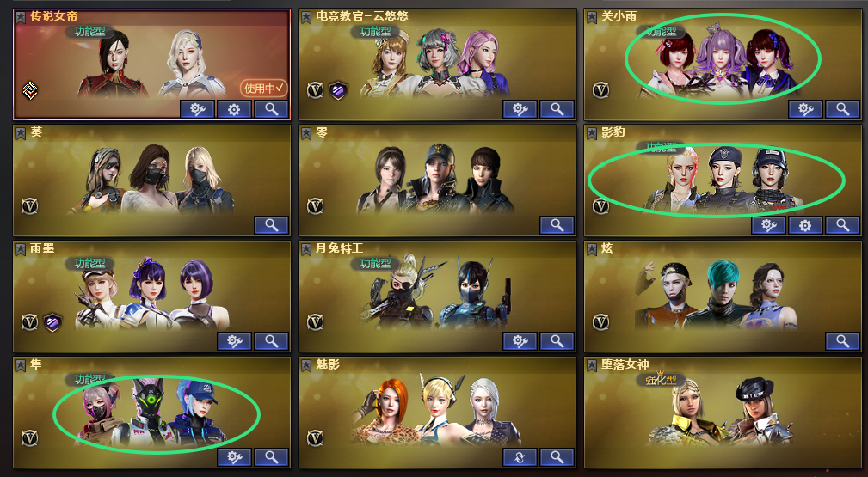Click magnifier icon on 零 card
Screen dimensions: 868x477
click(557, 225)
